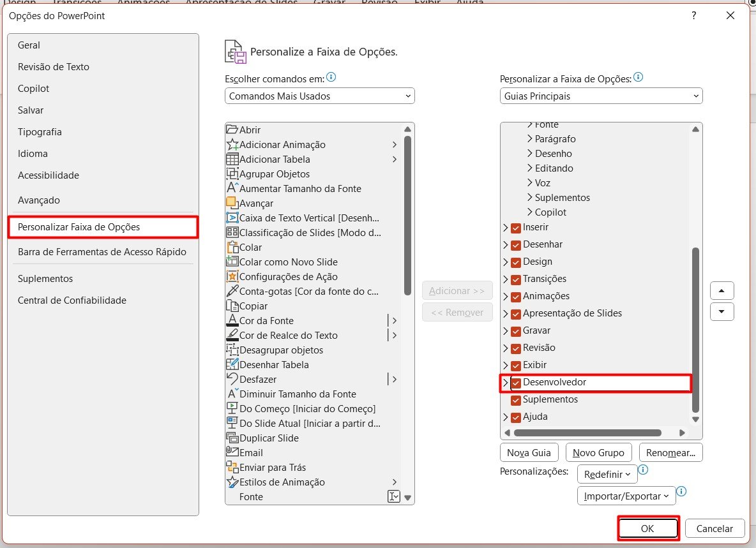Click the Do Slide Atual icon
This screenshot has width=756, height=548.
pyautogui.click(x=232, y=423)
